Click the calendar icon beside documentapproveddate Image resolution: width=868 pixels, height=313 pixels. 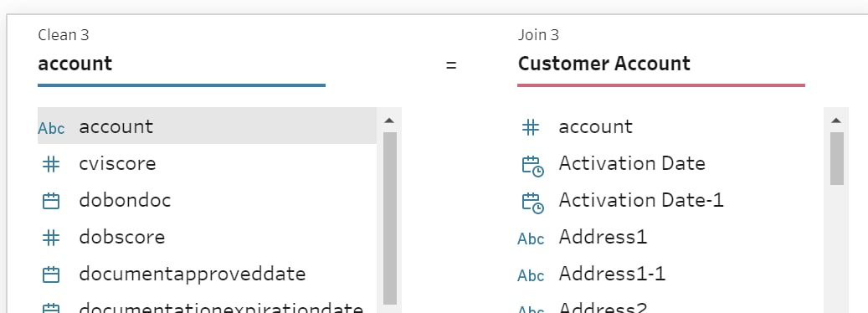pyautogui.click(x=51, y=275)
